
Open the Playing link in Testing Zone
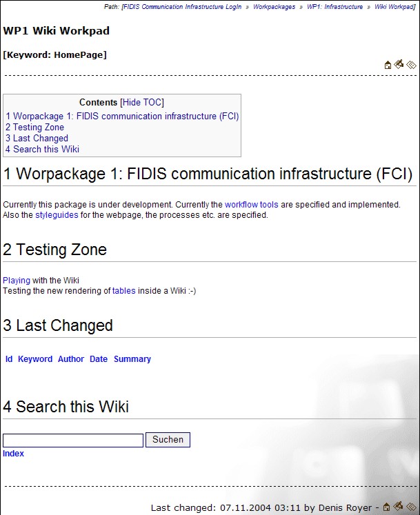[x=17, y=281]
